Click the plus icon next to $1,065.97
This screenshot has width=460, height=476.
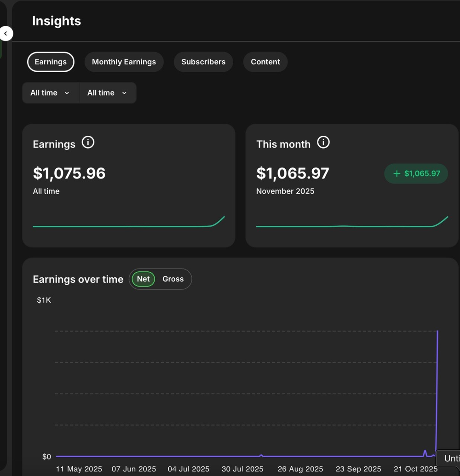[x=396, y=173]
